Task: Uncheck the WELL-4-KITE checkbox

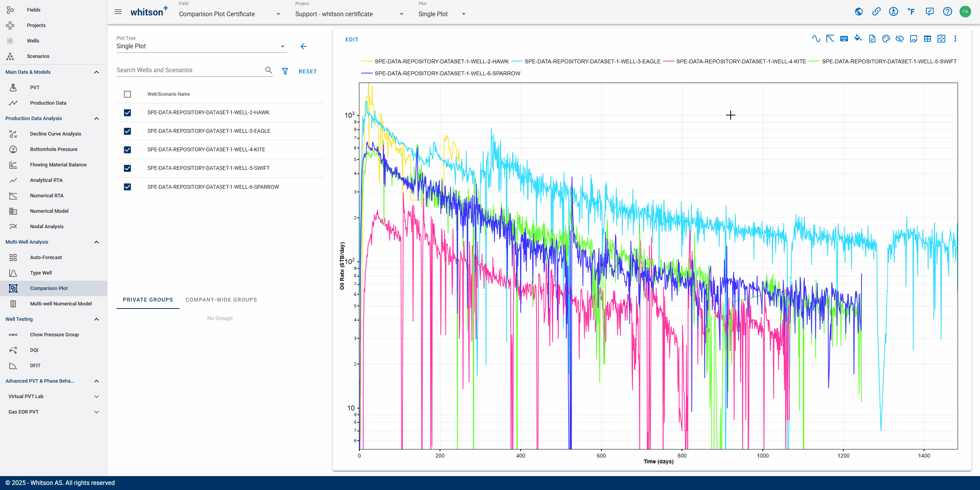Action: tap(127, 150)
